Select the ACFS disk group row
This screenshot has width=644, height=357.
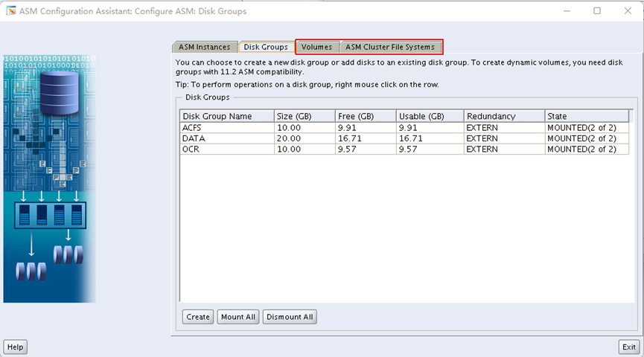404,128
